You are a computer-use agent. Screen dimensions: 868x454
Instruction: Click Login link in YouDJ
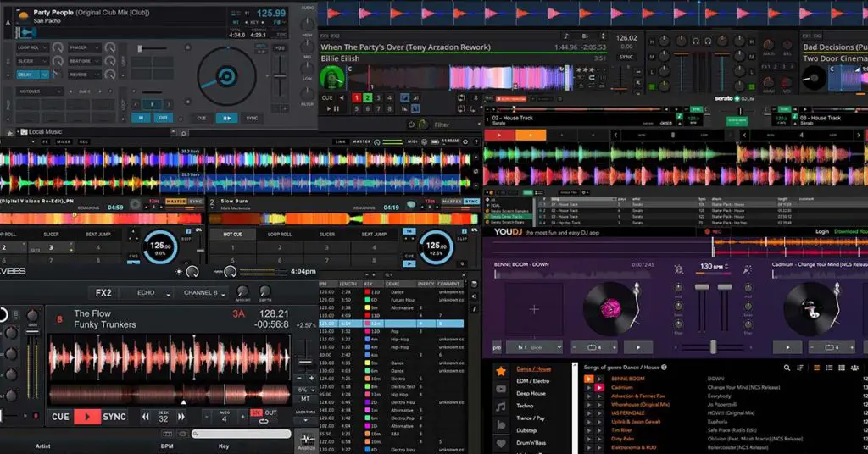pyautogui.click(x=822, y=232)
